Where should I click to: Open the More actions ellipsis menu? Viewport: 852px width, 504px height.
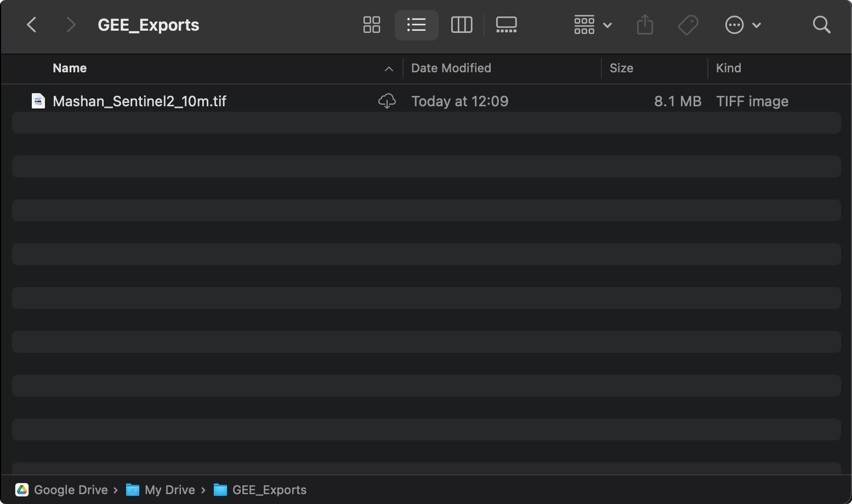tap(743, 25)
